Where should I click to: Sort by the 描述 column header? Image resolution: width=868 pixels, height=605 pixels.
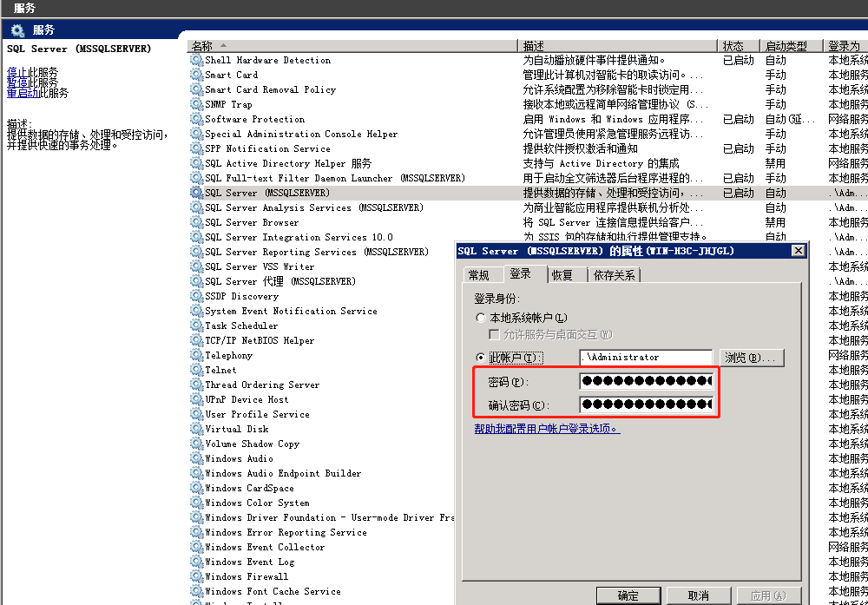617,46
